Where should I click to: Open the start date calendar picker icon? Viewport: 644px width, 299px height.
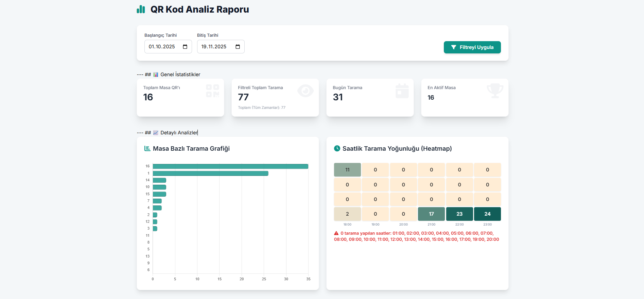point(185,47)
